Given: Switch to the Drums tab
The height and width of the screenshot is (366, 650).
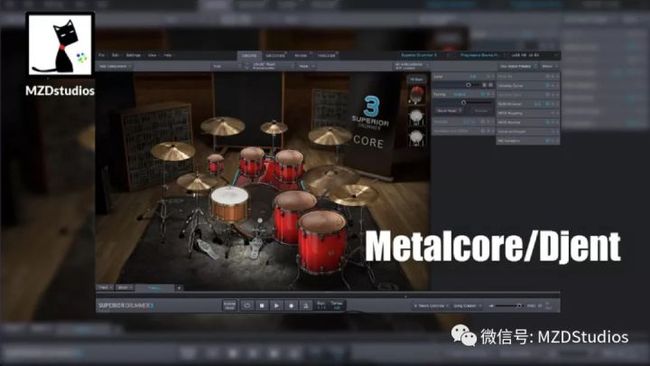Looking at the screenshot, I should tap(249, 56).
